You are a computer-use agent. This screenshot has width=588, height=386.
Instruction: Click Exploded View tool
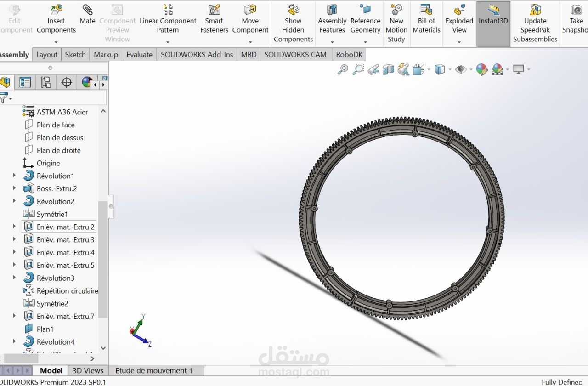(459, 19)
